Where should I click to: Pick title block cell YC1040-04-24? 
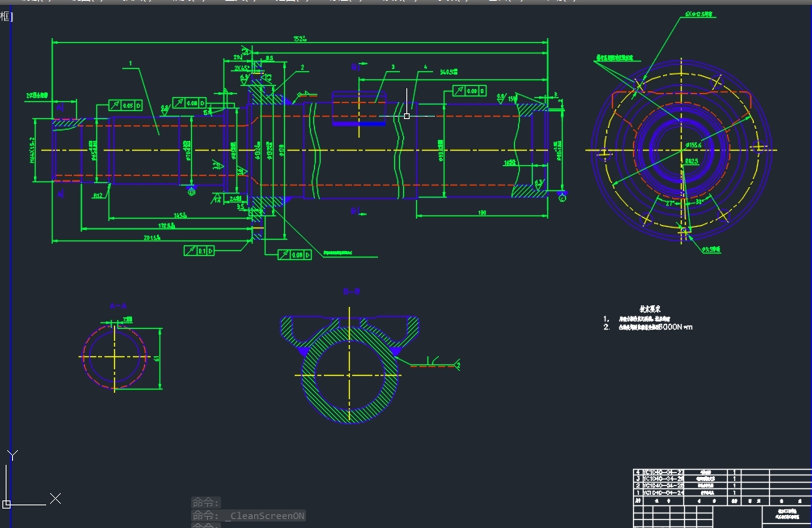click(x=663, y=492)
